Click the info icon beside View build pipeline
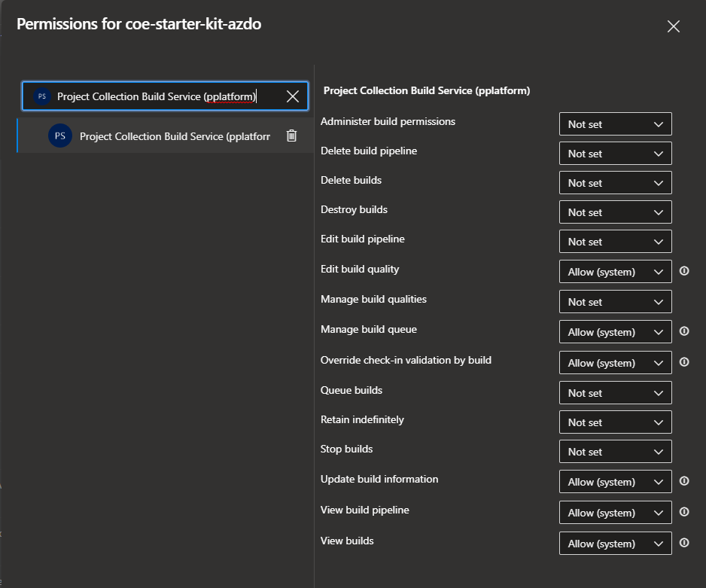 [x=684, y=512]
